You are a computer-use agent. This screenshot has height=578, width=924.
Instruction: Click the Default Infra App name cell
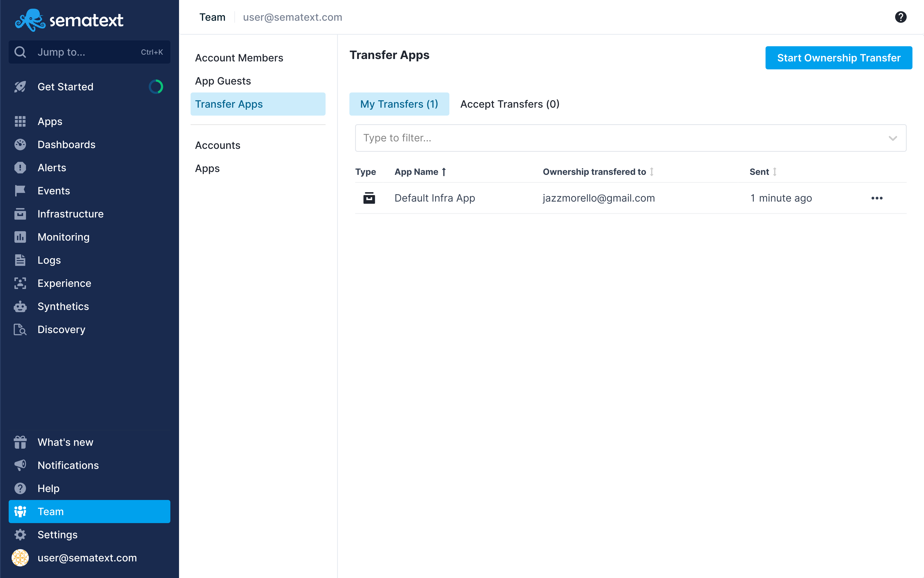click(435, 198)
